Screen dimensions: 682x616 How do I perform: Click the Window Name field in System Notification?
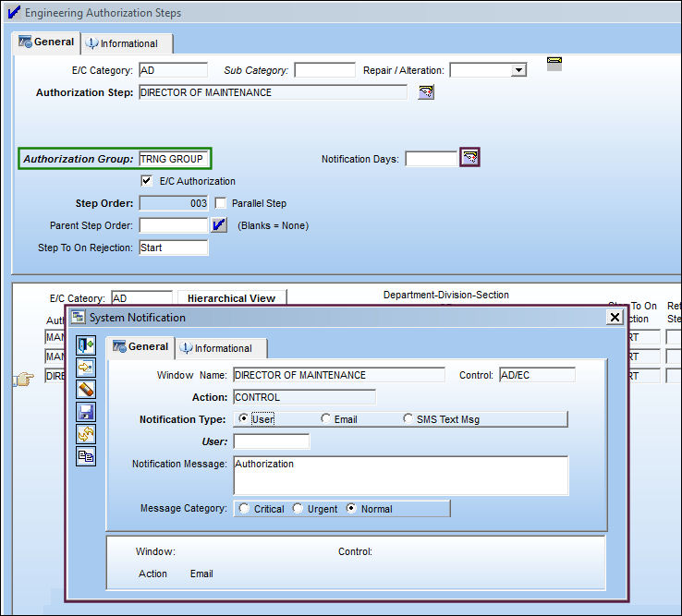point(339,375)
